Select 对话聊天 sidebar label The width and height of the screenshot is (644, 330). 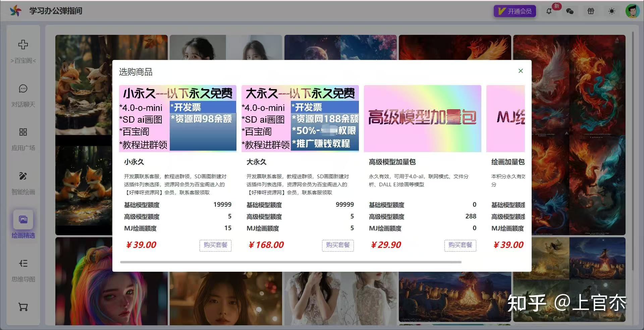pos(23,105)
